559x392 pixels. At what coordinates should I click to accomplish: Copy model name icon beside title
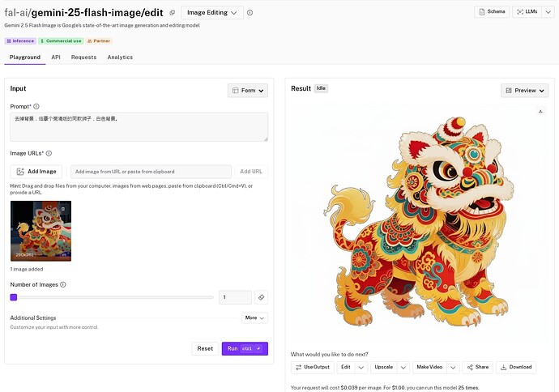[172, 13]
